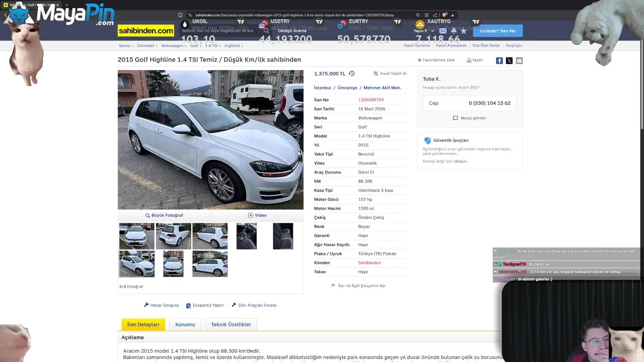Open header messages envelope icon

pyautogui.click(x=443, y=31)
